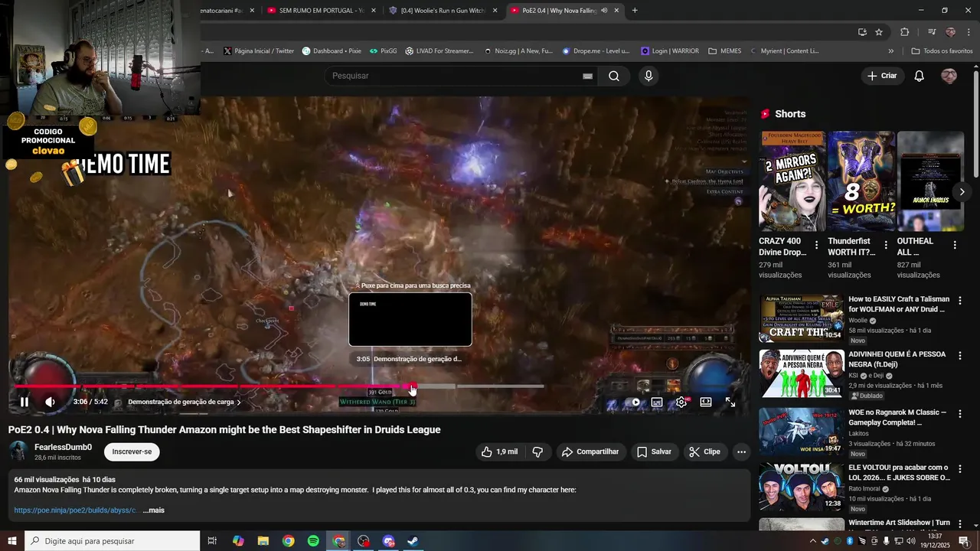The height and width of the screenshot is (551, 980).
Task: Open the 'Todos os favoritos' folder
Action: click(942, 51)
